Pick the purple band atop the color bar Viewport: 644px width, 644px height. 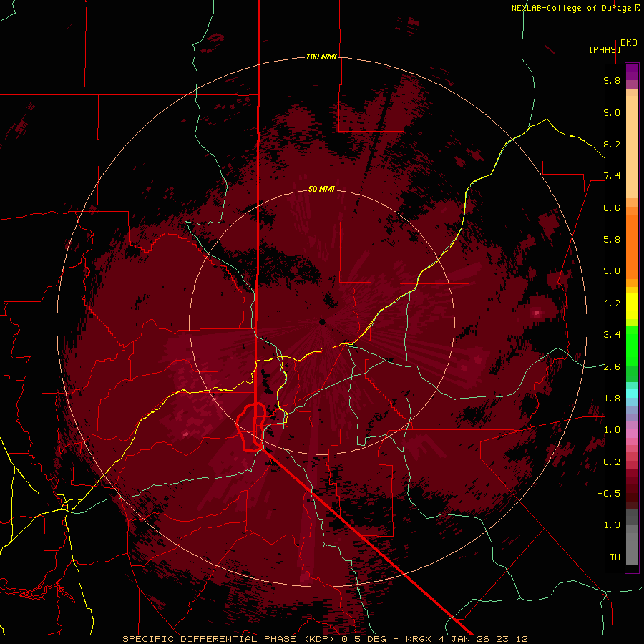click(x=632, y=72)
